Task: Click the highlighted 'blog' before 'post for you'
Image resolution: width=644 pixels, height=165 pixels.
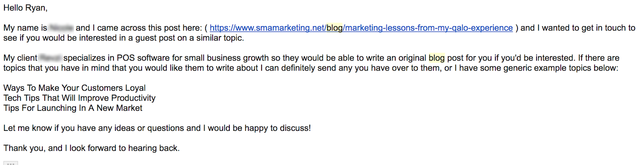Action: pyautogui.click(x=436, y=58)
